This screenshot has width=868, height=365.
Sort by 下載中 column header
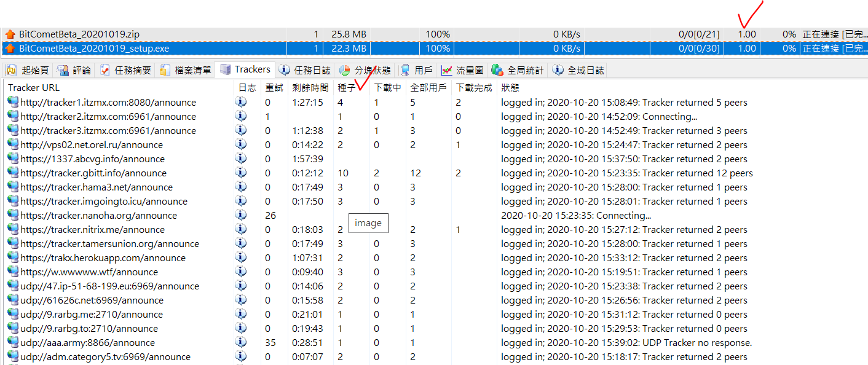coord(388,88)
